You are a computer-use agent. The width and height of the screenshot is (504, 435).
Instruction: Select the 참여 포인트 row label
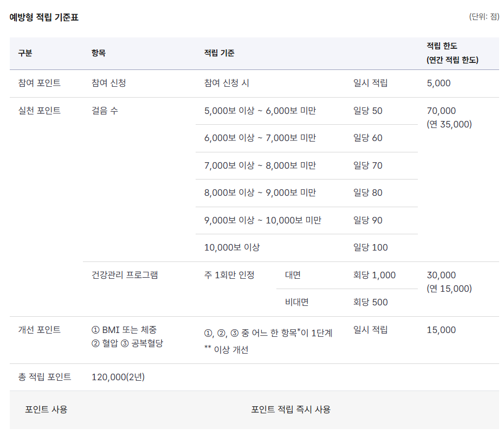pyautogui.click(x=39, y=83)
